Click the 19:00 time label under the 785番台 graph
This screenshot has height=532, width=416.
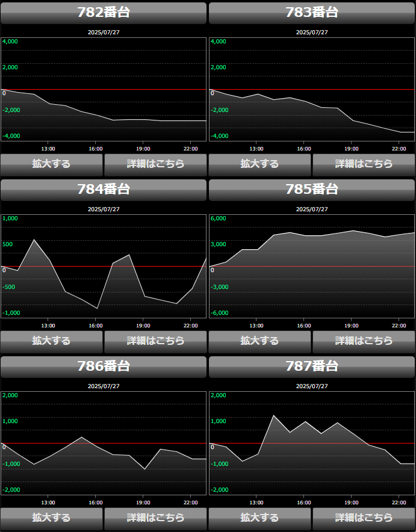tap(352, 326)
